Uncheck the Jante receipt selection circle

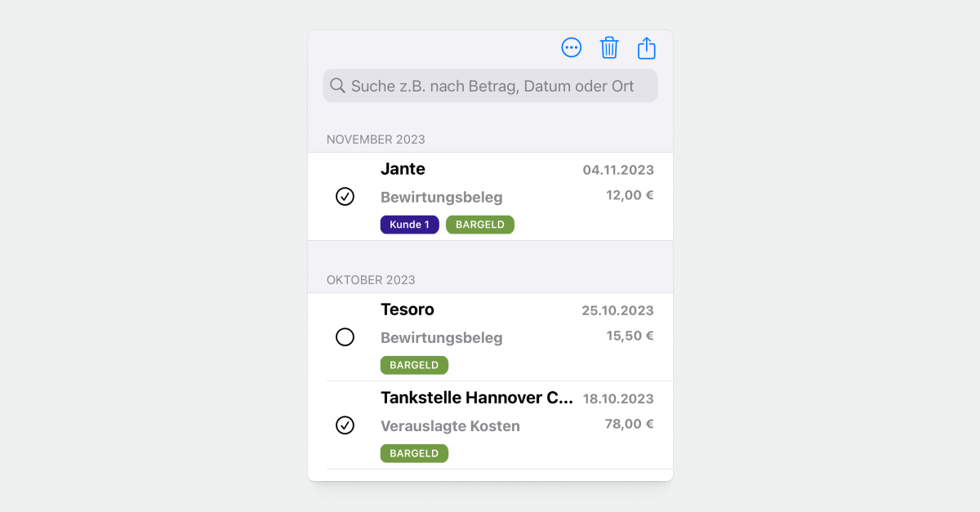click(x=345, y=196)
